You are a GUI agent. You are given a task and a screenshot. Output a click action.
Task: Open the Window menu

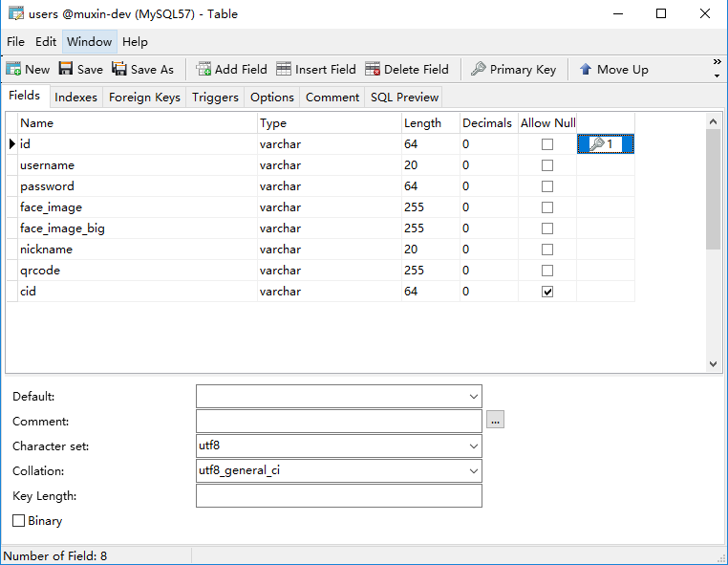89,42
